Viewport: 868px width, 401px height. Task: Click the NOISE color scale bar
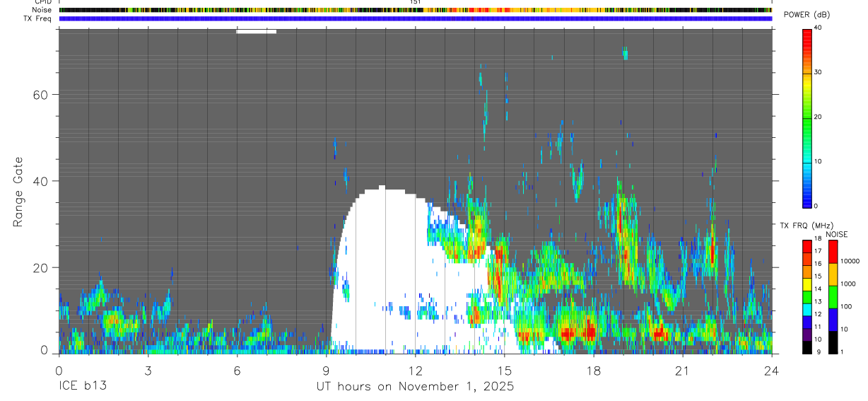833,297
